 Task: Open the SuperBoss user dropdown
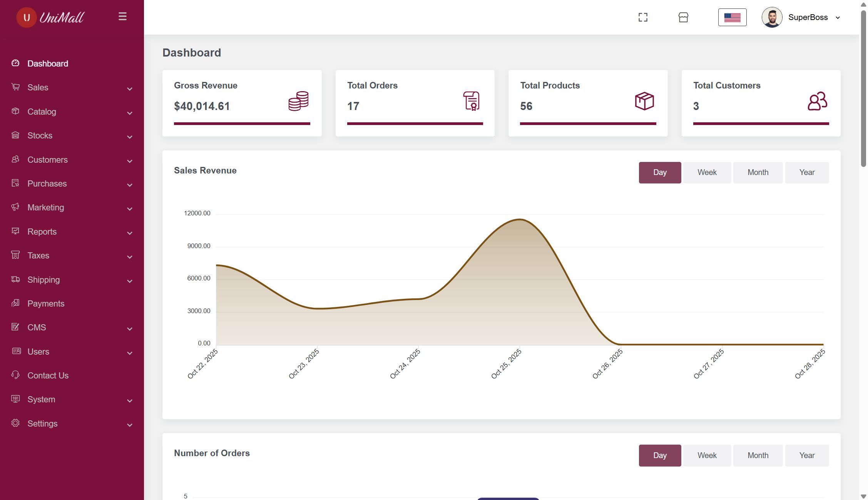point(808,17)
